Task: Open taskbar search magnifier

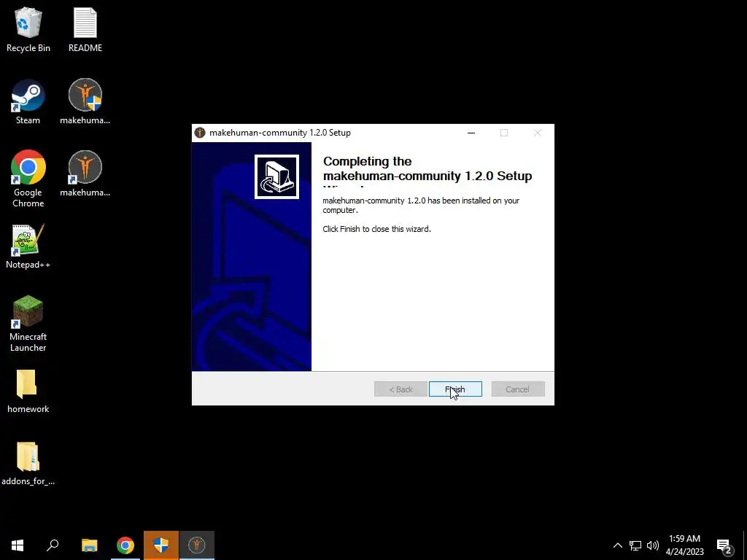Action: 53,545
